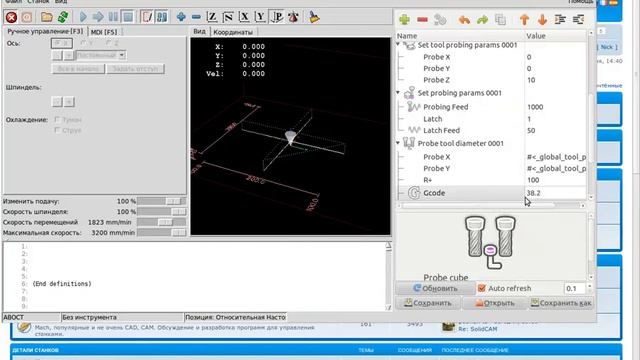This screenshot has width=640, height=360.
Task: Undo last change with orange arrow
Action: coord(464,20)
